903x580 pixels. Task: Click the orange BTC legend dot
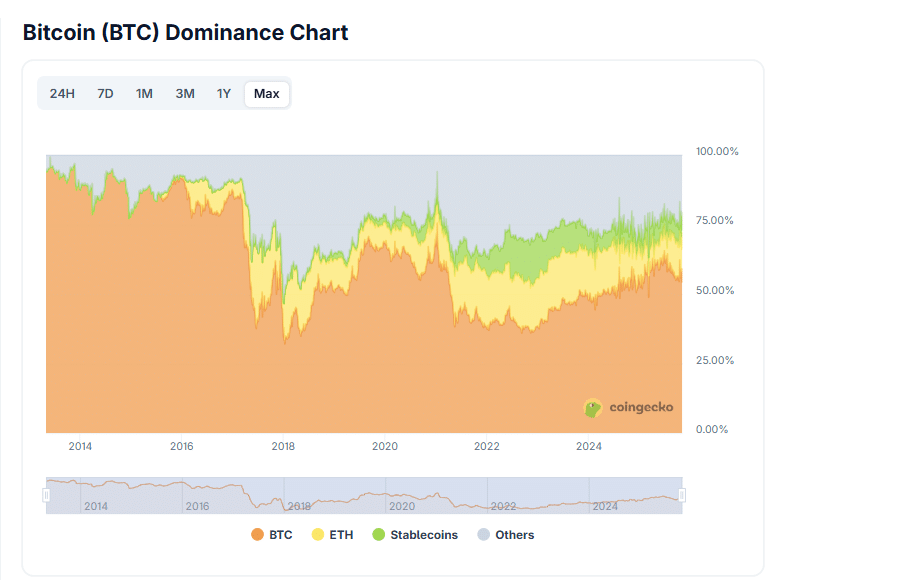[257, 535]
